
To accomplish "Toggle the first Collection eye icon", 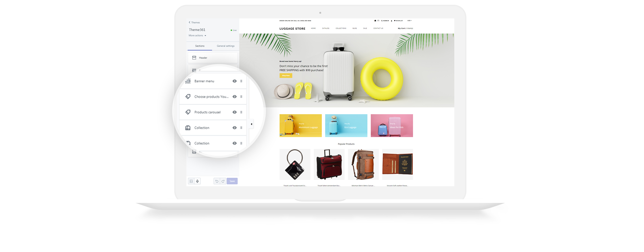I will point(234,128).
